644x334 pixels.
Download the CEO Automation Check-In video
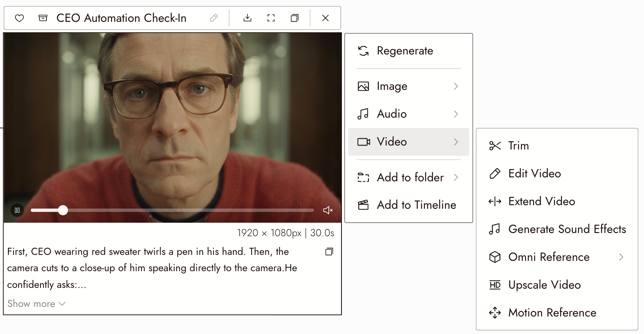247,18
